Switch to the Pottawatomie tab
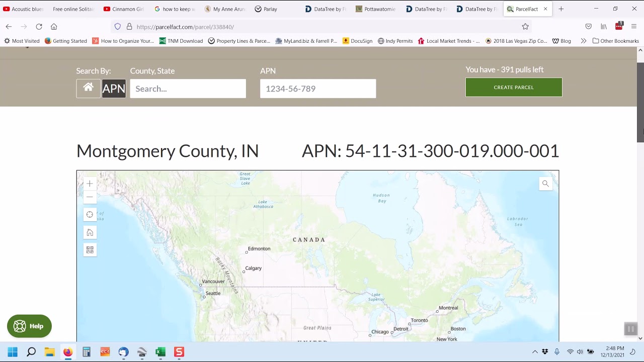This screenshot has width=644, height=362. (376, 9)
